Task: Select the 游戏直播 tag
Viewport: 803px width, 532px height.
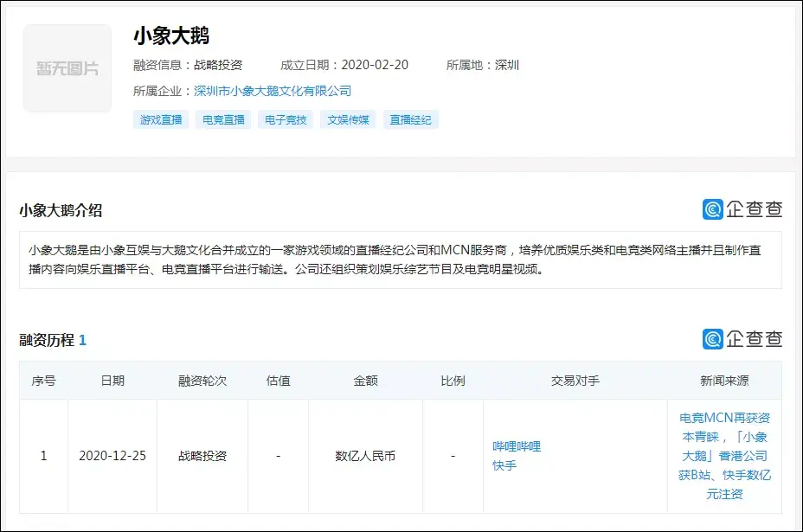Action: [x=162, y=120]
